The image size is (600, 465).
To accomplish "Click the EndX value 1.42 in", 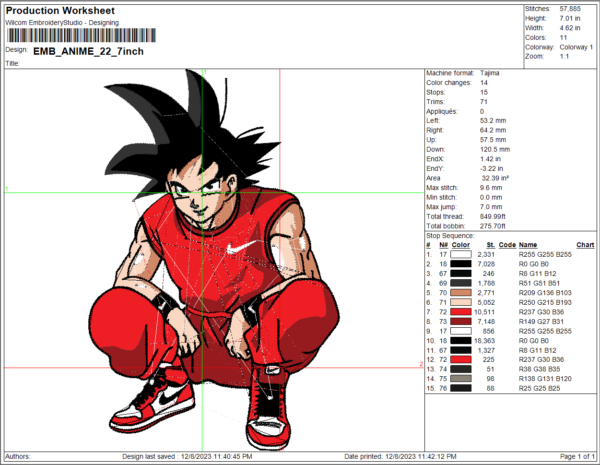I will [490, 159].
